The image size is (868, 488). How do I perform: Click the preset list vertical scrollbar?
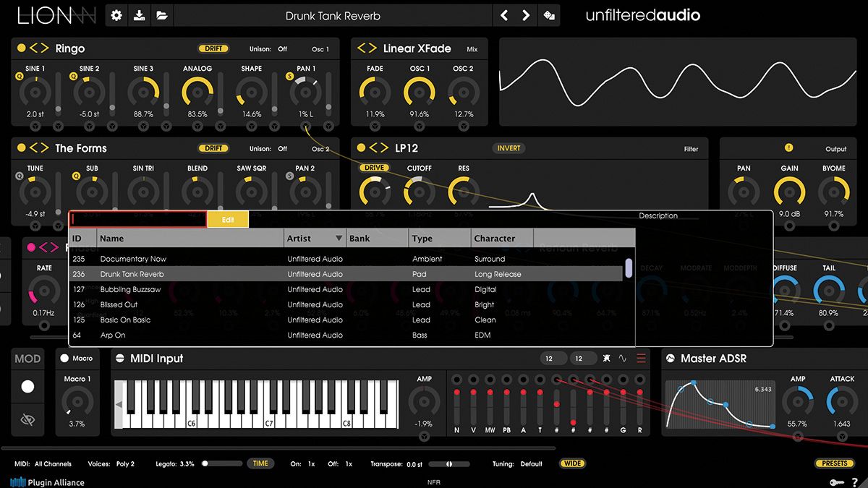[x=629, y=268]
